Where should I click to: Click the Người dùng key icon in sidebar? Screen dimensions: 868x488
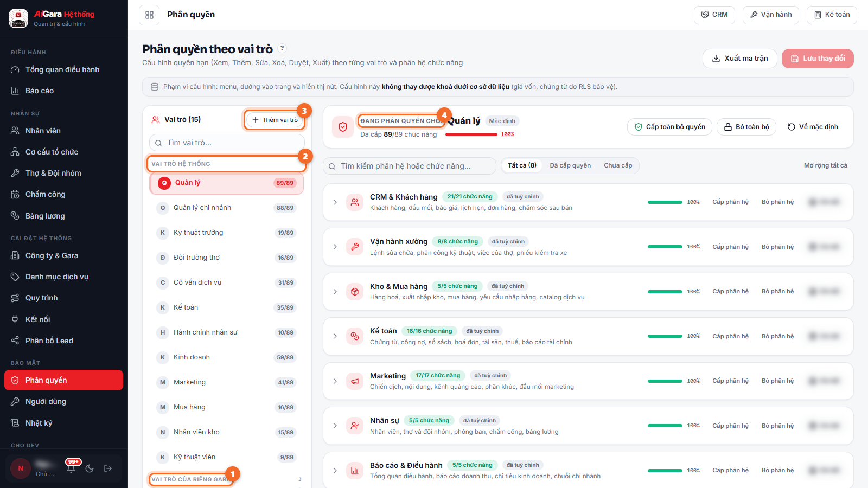coord(15,401)
